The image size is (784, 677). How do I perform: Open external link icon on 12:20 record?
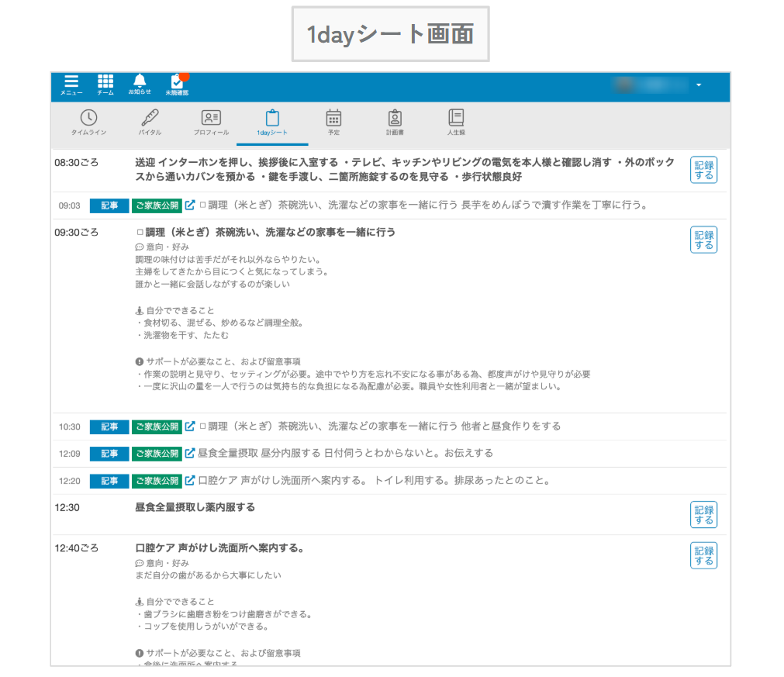point(190,481)
